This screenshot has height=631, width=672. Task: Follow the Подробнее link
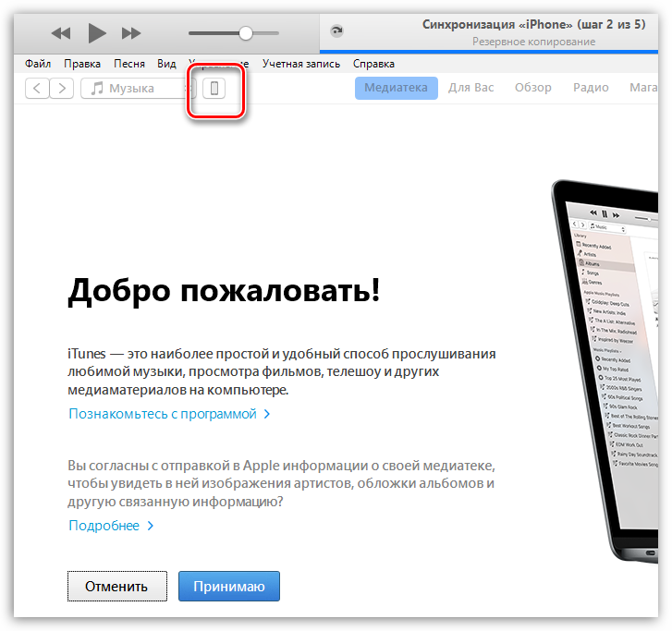coord(111,526)
